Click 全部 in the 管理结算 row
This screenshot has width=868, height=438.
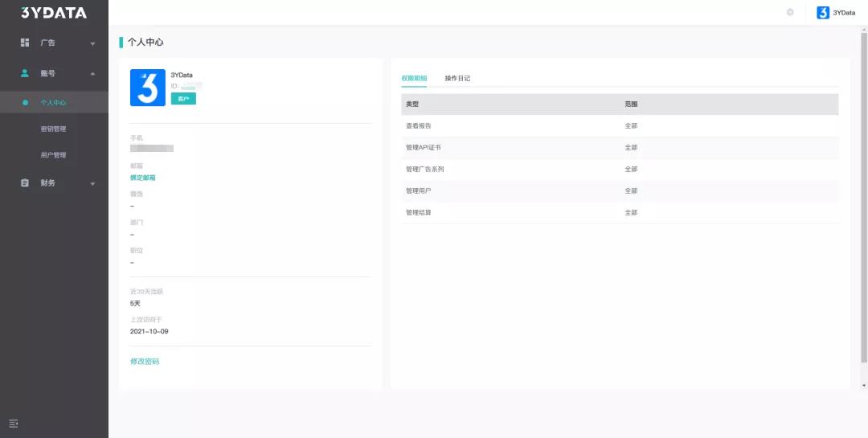[631, 212]
